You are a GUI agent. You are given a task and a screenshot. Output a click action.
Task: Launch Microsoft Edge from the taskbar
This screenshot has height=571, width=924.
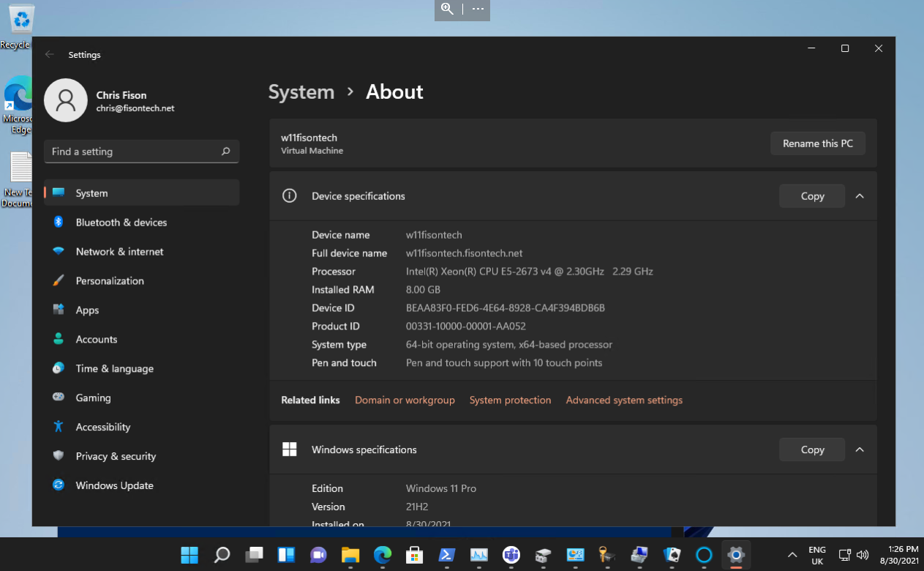(x=383, y=555)
